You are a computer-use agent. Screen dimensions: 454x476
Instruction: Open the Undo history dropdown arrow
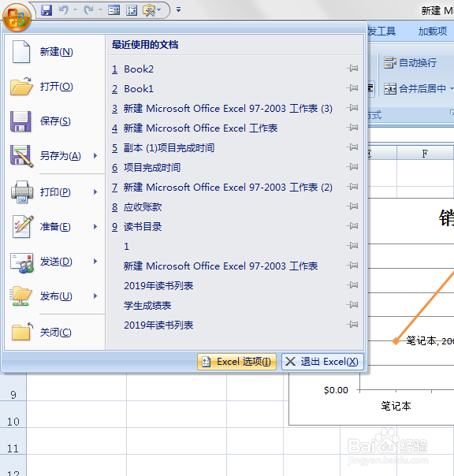coord(75,10)
